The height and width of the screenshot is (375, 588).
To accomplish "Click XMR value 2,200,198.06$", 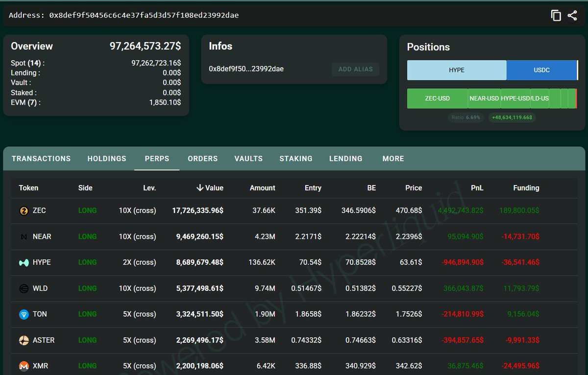I will [200, 366].
